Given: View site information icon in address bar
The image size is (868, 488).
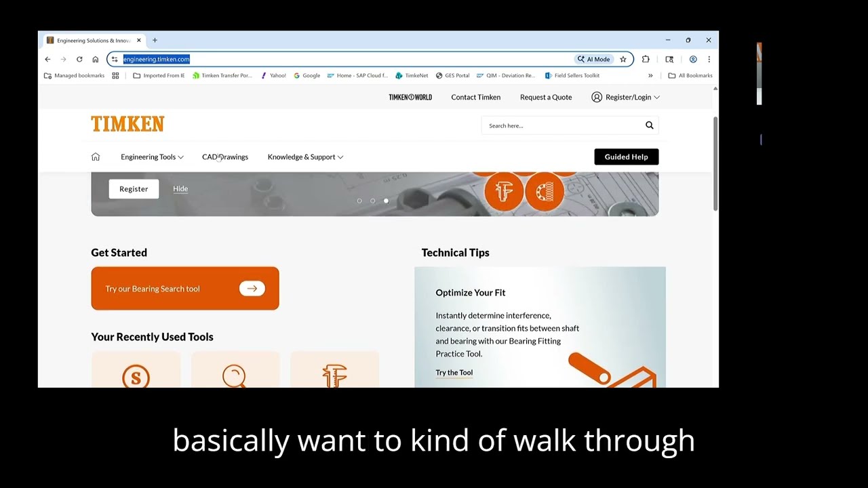Looking at the screenshot, I should [x=115, y=59].
